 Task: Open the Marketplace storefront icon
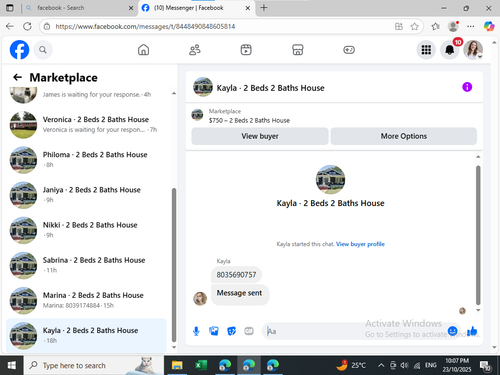point(298,50)
